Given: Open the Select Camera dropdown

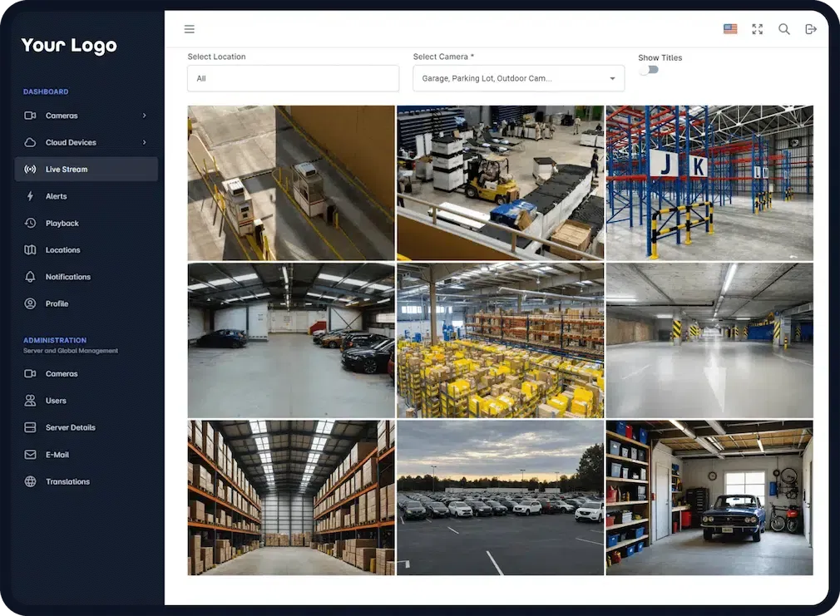Looking at the screenshot, I should (518, 78).
